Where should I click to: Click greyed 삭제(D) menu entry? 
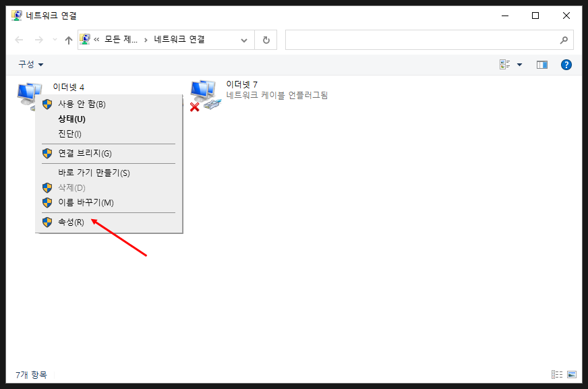(109, 187)
